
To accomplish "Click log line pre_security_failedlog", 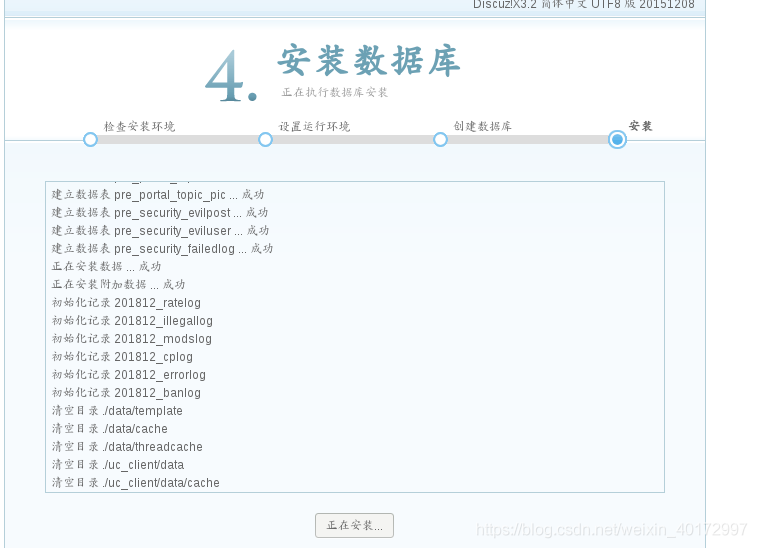I will (x=162, y=249).
